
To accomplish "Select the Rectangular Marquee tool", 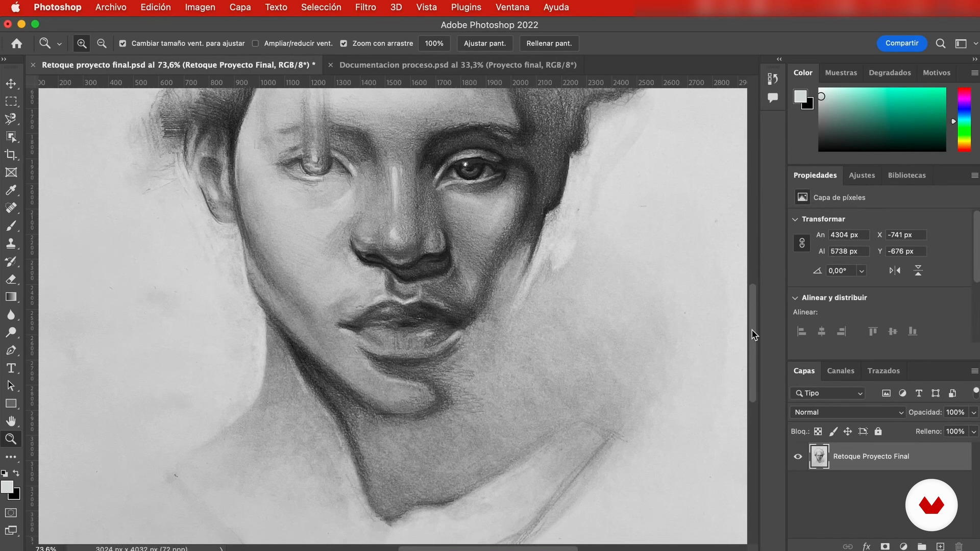I will click(11, 102).
